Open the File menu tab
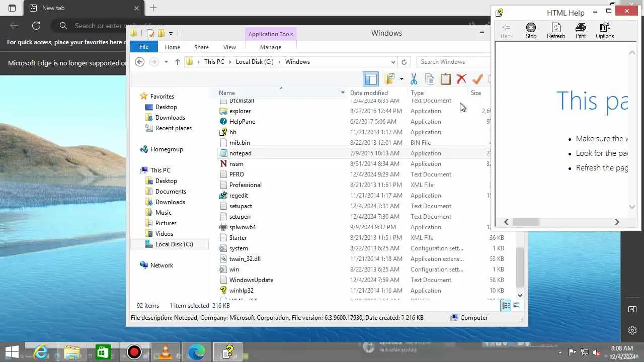Screen dimensions: 644x362 144,47
